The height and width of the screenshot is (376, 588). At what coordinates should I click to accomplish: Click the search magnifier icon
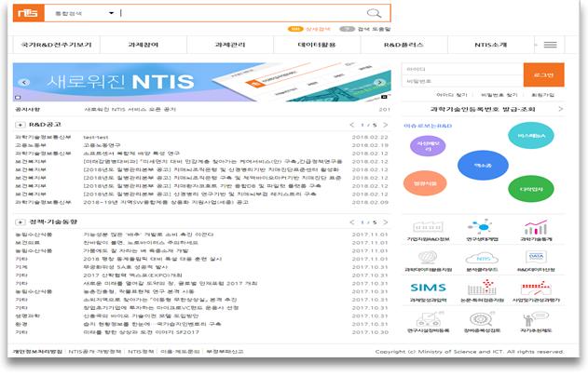coord(374,14)
